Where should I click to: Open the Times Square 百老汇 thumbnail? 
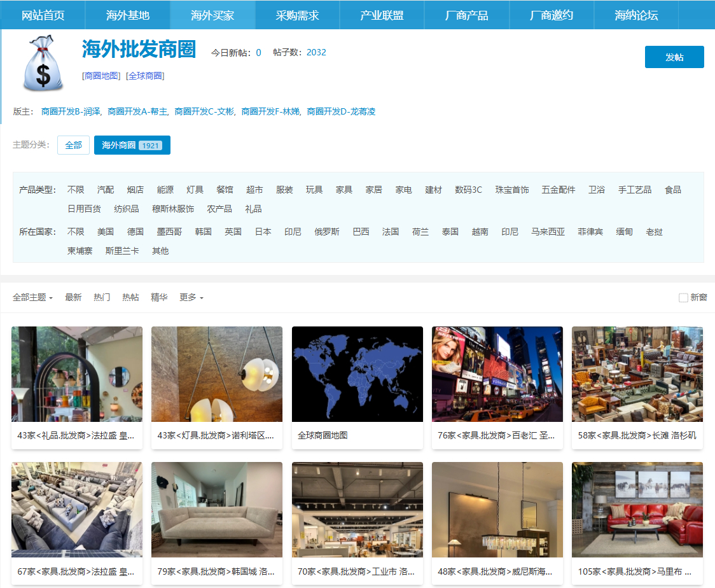click(497, 374)
